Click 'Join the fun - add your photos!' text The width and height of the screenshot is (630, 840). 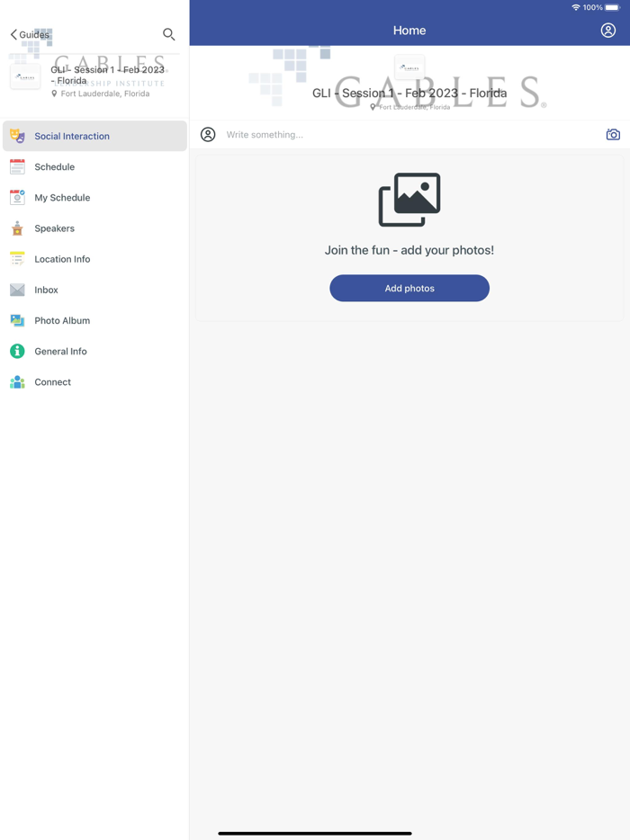[x=409, y=250]
